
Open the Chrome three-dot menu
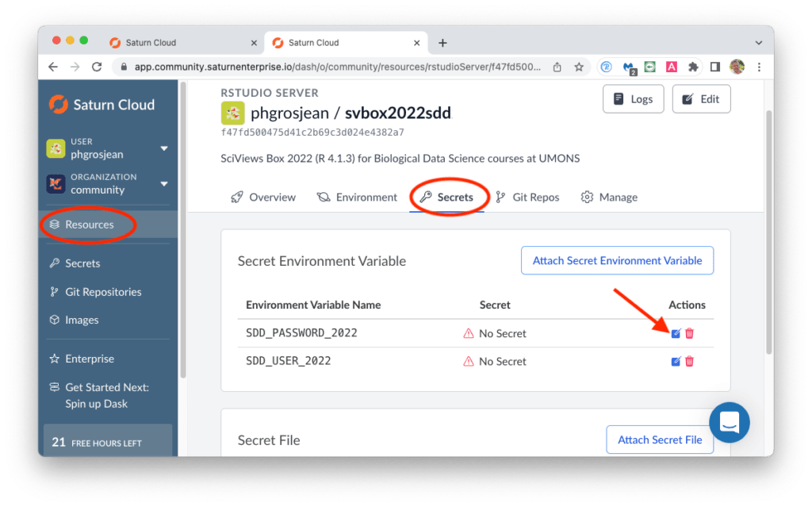[x=759, y=67]
